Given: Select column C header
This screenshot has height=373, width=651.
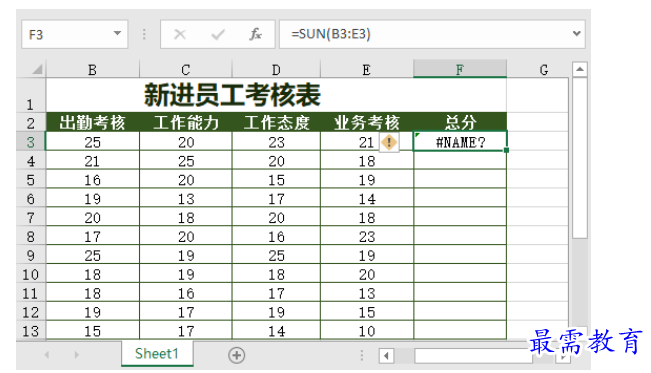Looking at the screenshot, I should point(186,69).
